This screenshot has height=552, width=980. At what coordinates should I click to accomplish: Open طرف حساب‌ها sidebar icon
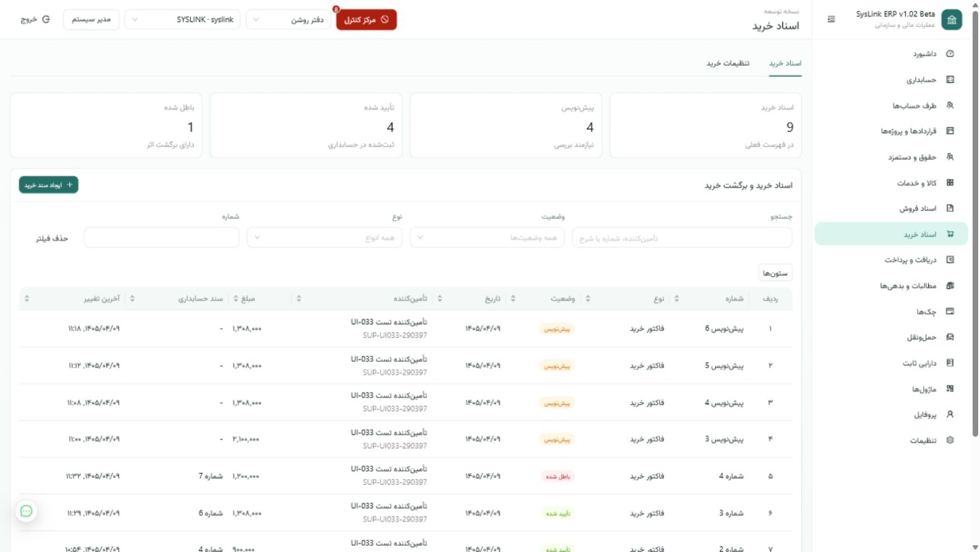950,105
